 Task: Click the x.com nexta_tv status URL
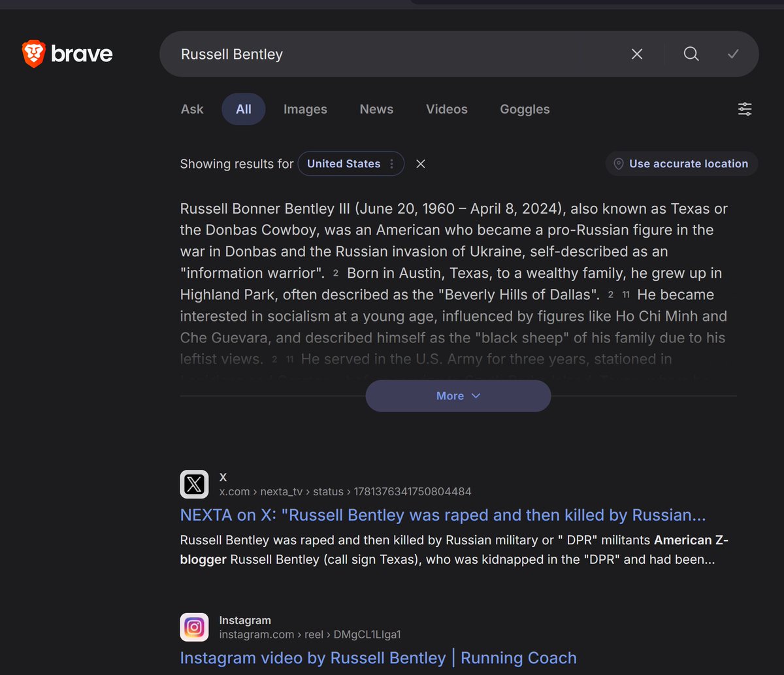tap(345, 491)
